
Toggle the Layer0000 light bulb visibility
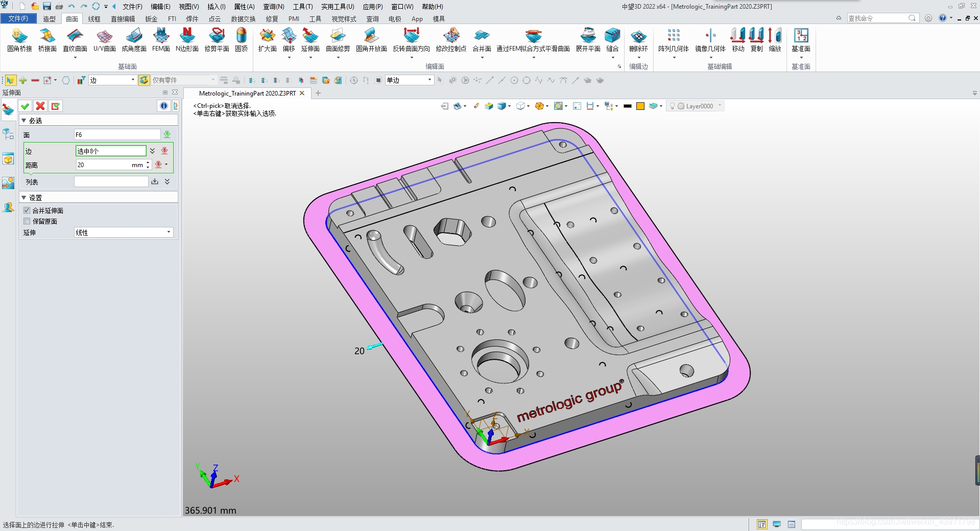coord(672,106)
